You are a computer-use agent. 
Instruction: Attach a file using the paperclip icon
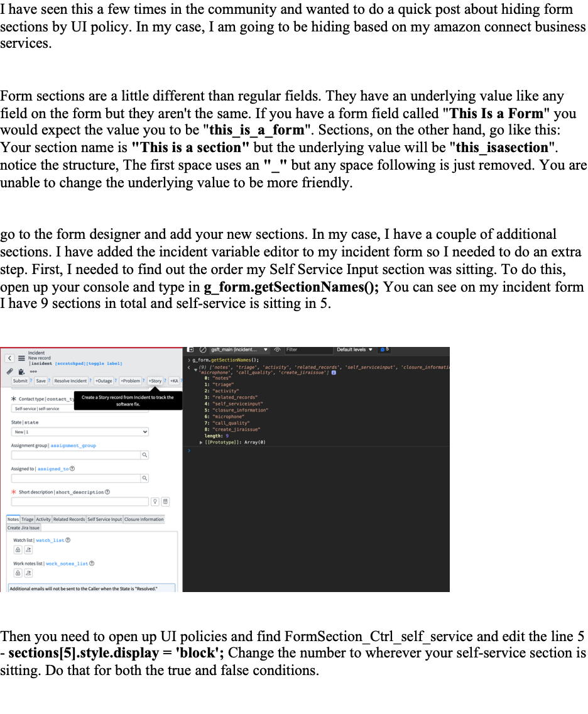(9, 371)
